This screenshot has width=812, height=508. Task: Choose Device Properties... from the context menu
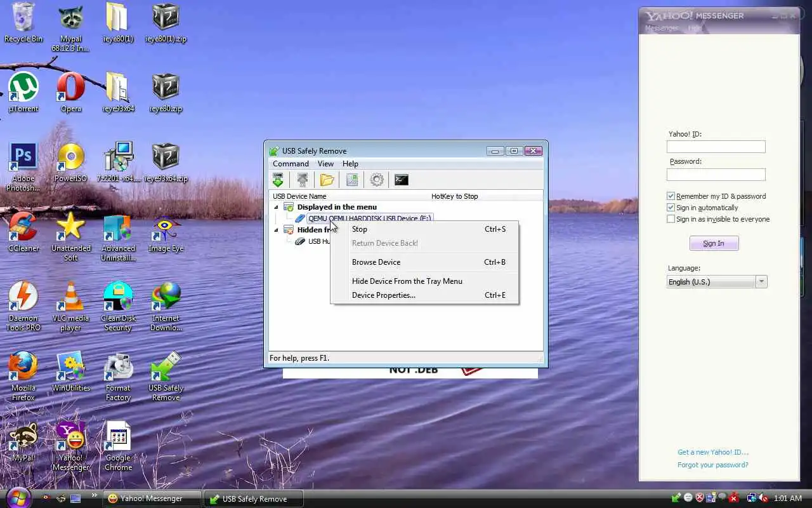point(424,295)
